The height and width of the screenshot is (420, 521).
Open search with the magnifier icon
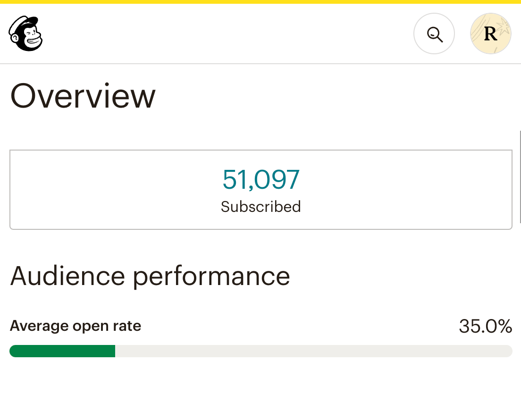coord(434,34)
